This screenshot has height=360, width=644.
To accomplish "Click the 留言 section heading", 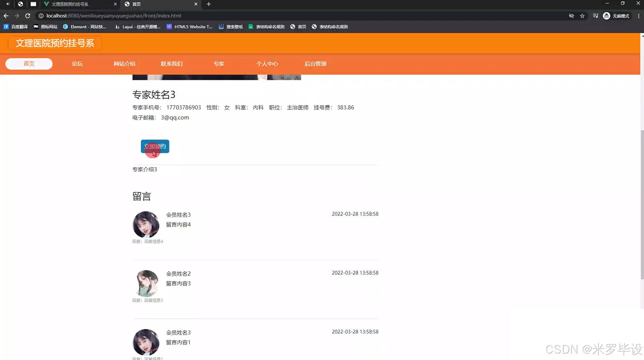I will [142, 196].
